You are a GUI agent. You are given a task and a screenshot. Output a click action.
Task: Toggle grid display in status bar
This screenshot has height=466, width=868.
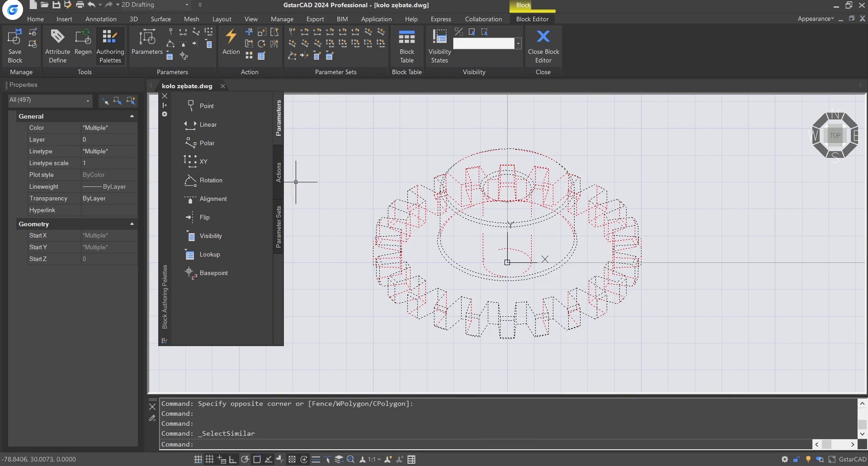click(x=209, y=459)
